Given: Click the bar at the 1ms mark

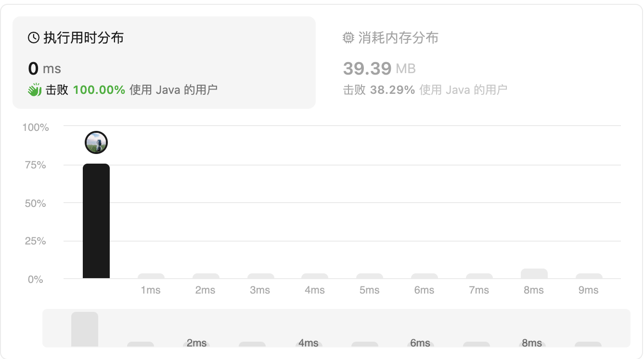Looking at the screenshot, I should 151,276.
